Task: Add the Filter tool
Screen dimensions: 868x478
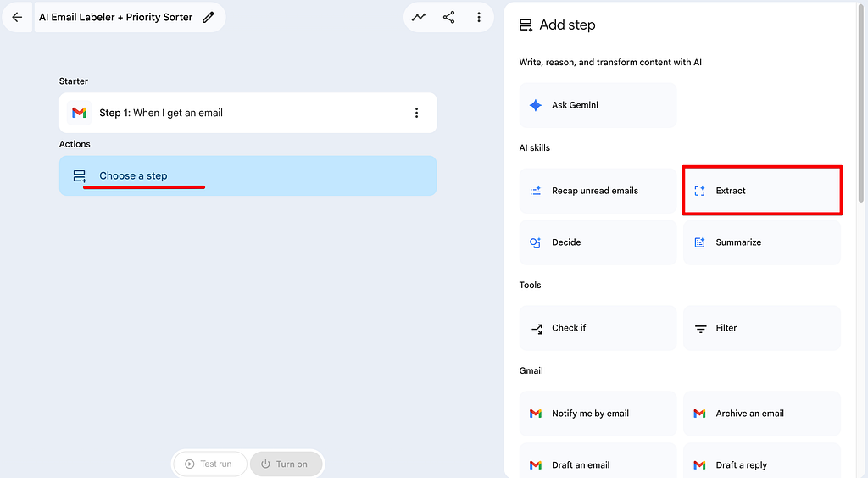Action: click(x=762, y=328)
